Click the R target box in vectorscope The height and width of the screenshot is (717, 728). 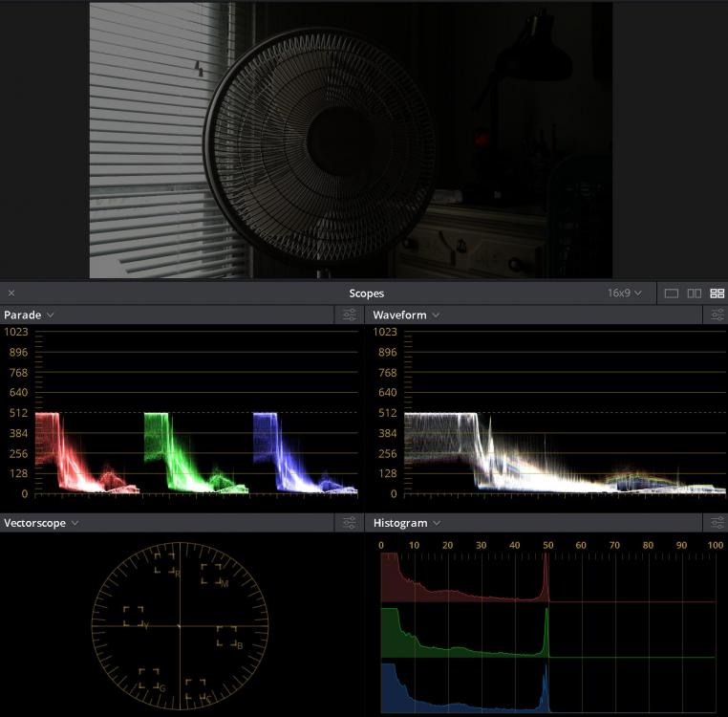165,564
